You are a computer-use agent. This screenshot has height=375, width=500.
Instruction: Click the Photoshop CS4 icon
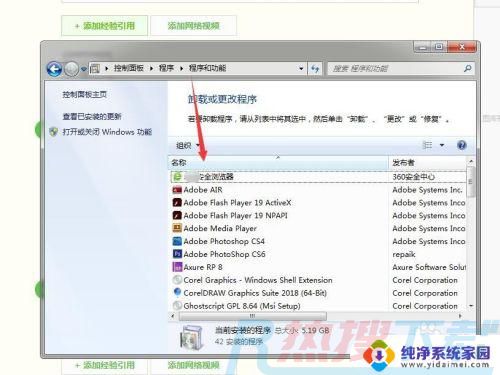point(177,241)
